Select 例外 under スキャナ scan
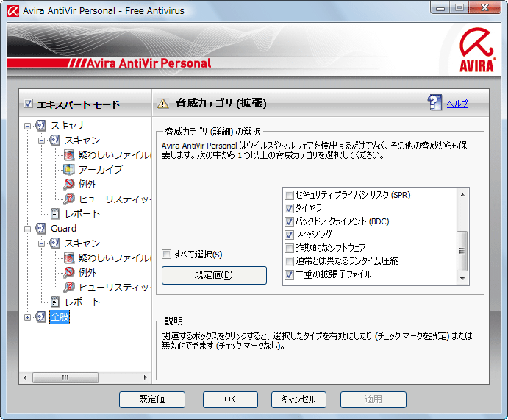Screen dimensions: 508x420 [87, 184]
